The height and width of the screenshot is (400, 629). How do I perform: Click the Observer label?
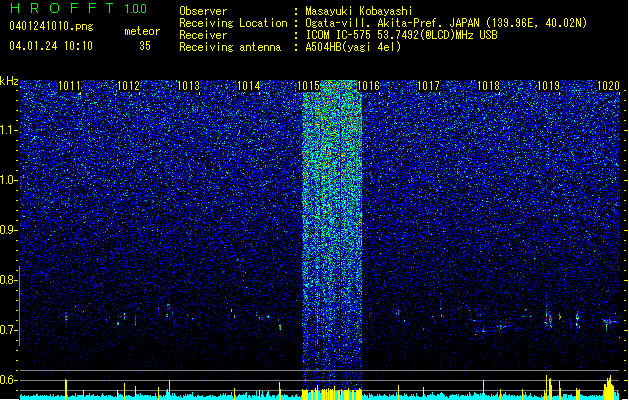203,11
